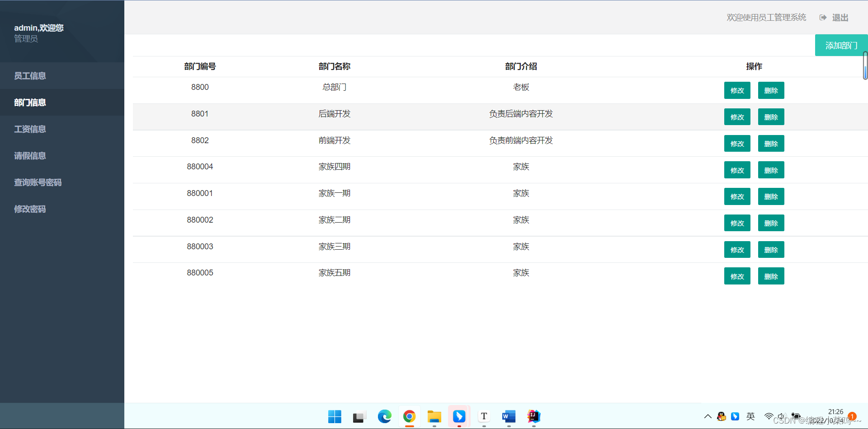Click the admin,欢迎您 user label
This screenshot has height=429, width=868.
tap(39, 28)
